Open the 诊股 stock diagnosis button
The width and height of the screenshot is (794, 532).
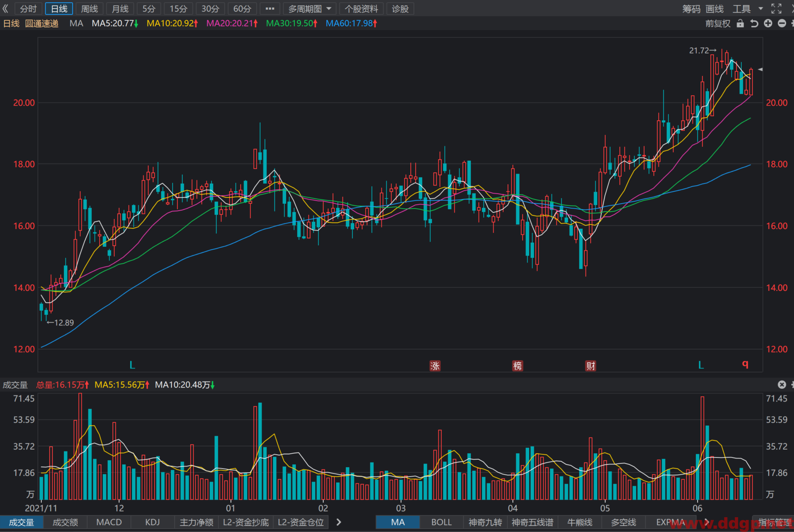coord(400,8)
